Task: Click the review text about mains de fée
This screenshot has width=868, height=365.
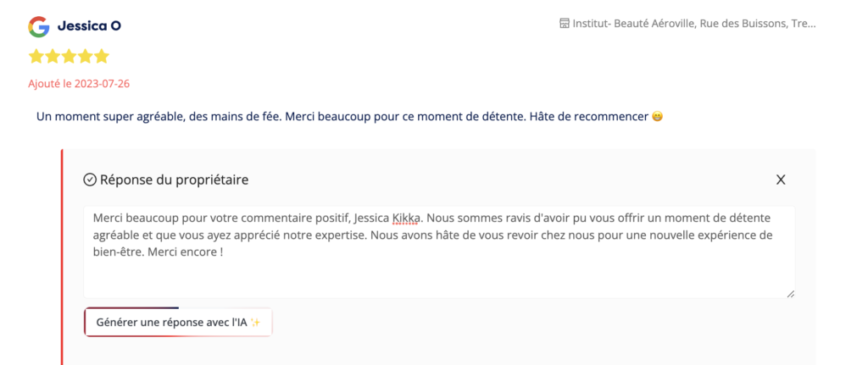Action: [339, 116]
